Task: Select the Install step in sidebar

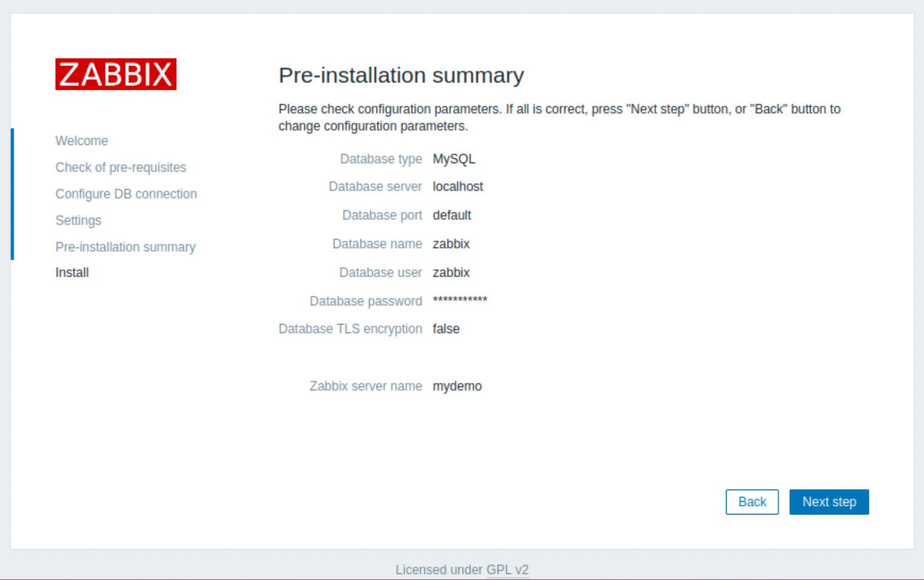Action: tap(72, 272)
